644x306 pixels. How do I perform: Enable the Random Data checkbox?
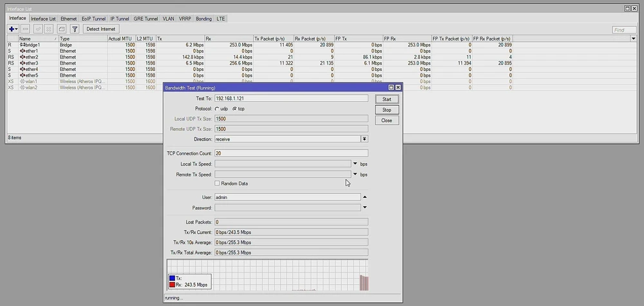pos(217,184)
